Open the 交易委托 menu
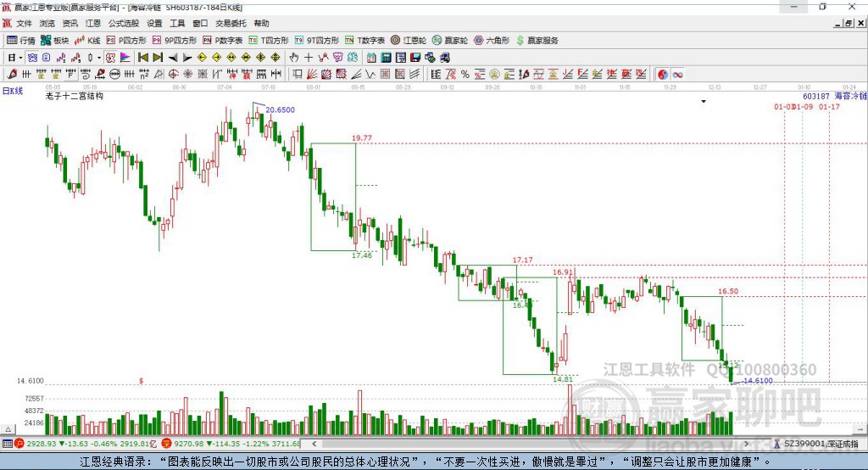 [x=231, y=23]
